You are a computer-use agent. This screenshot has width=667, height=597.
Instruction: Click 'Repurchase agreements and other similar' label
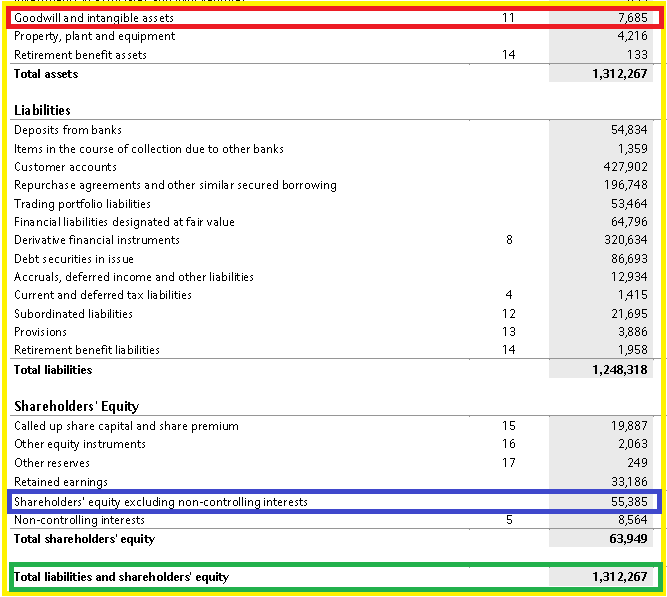(175, 185)
